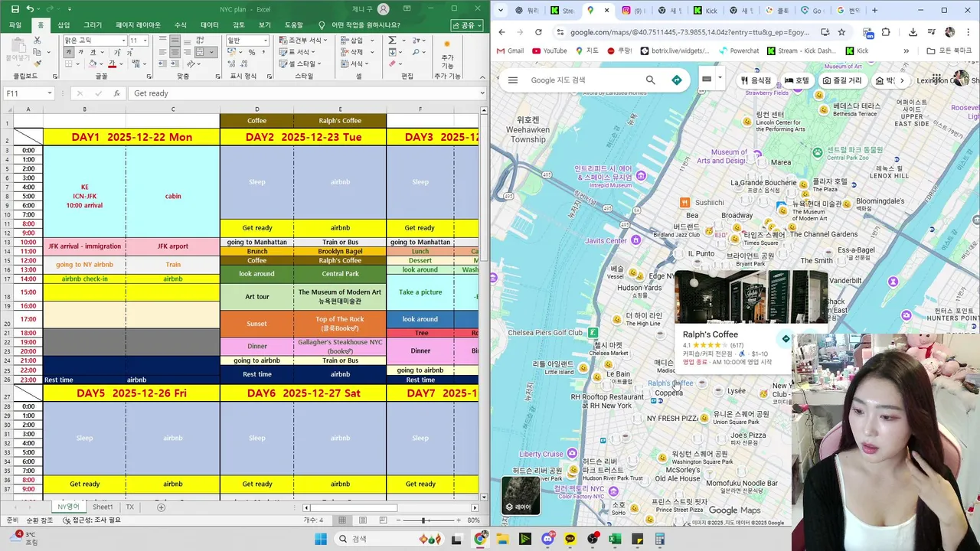Image resolution: width=980 pixels, height=551 pixels.
Task: Click the Brooklyn Bagel cell
Action: tap(340, 251)
